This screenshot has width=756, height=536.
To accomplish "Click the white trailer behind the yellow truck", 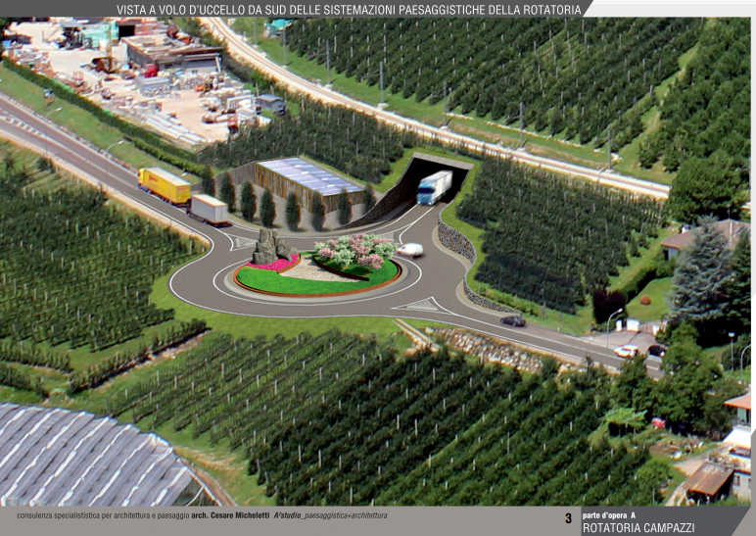I will [x=210, y=209].
